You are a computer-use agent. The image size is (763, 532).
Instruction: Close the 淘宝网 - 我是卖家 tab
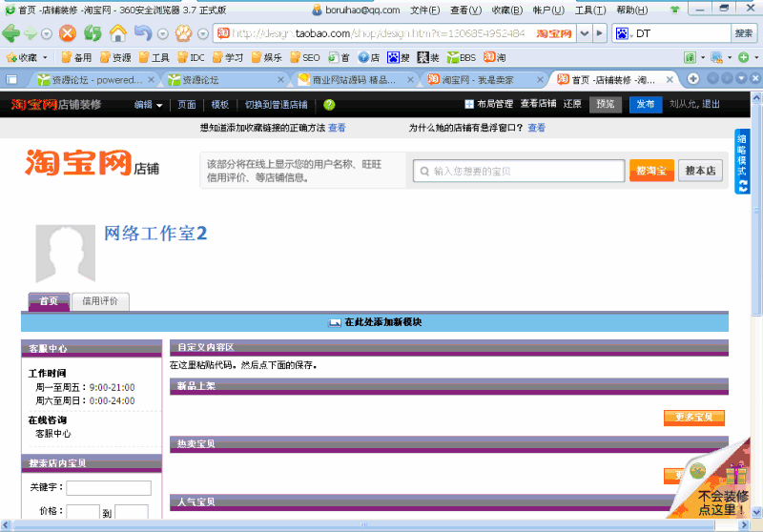pos(540,79)
